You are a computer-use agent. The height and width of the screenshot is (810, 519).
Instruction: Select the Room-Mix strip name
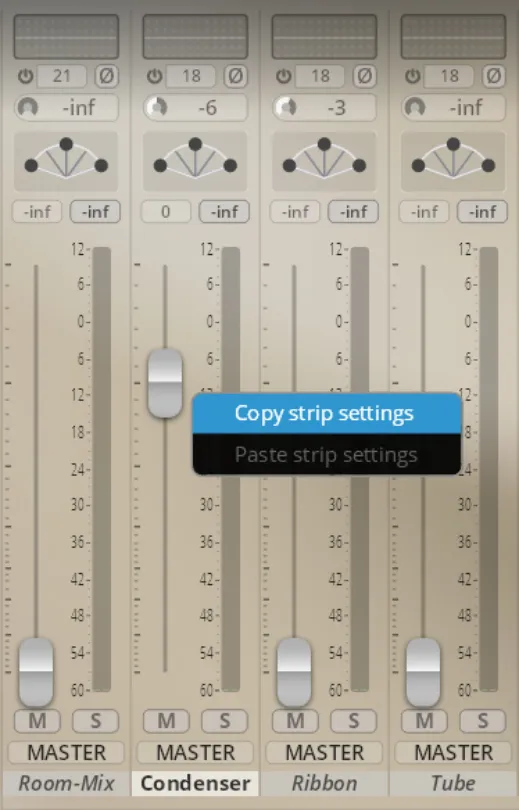click(x=66, y=784)
